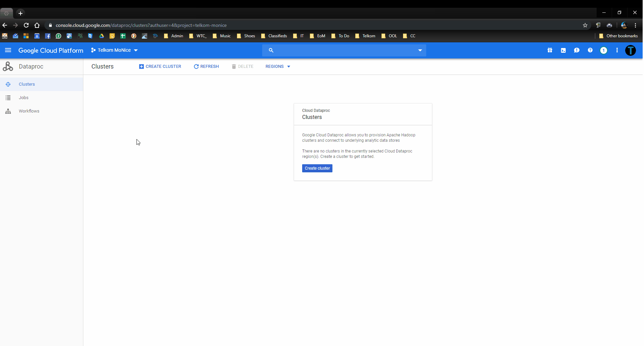Viewport: 644px width, 346px height.
Task: Open the Help question mark icon
Action: point(590,50)
